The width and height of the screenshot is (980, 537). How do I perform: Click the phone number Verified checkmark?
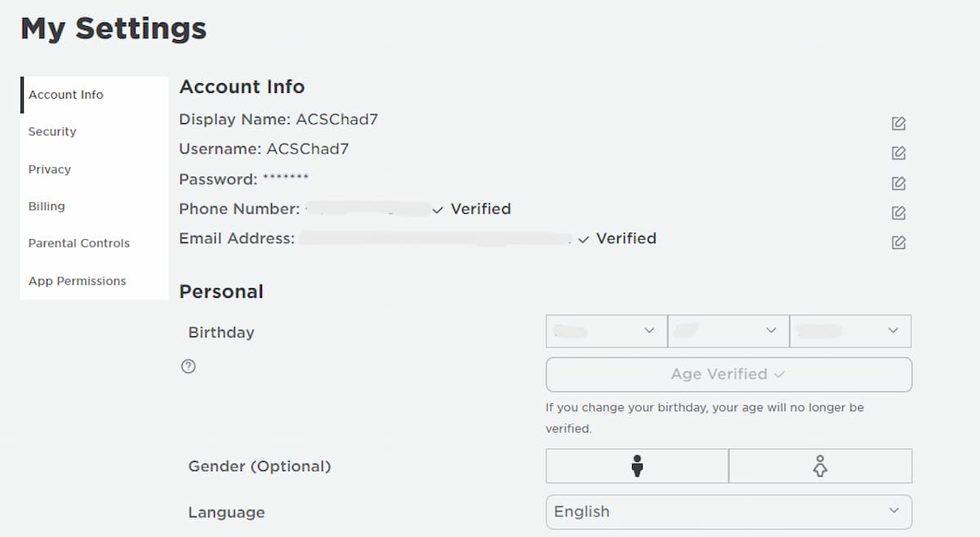pos(437,209)
